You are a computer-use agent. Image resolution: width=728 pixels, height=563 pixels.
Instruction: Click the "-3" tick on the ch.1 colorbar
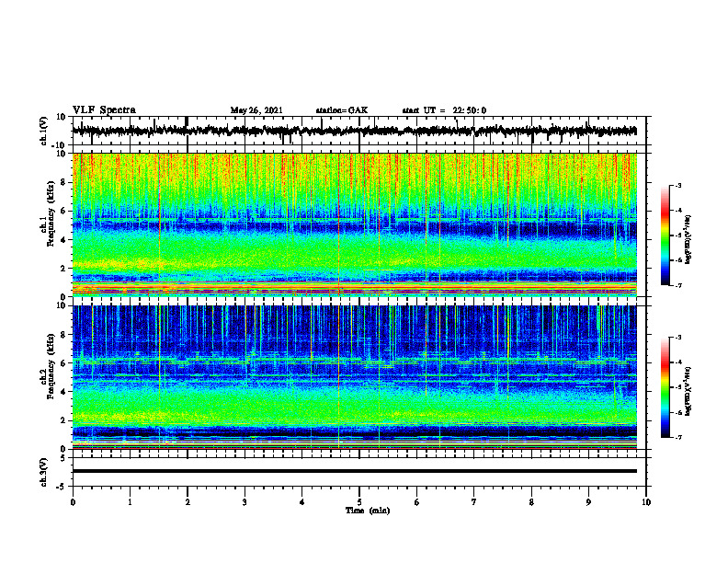coord(678,186)
